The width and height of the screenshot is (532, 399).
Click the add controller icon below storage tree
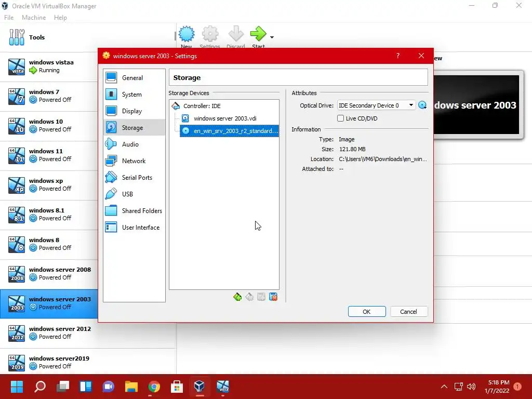237,297
